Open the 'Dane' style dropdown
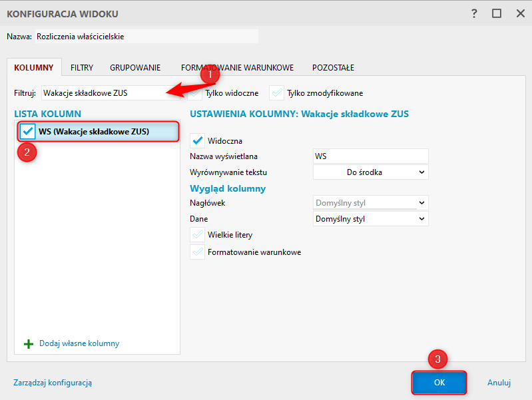 click(x=370, y=219)
